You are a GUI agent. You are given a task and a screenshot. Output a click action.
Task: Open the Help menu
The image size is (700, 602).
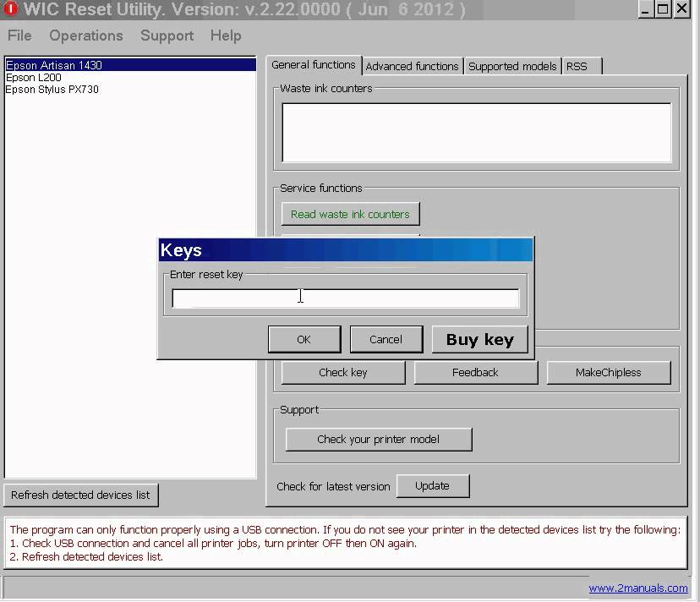[x=226, y=36]
